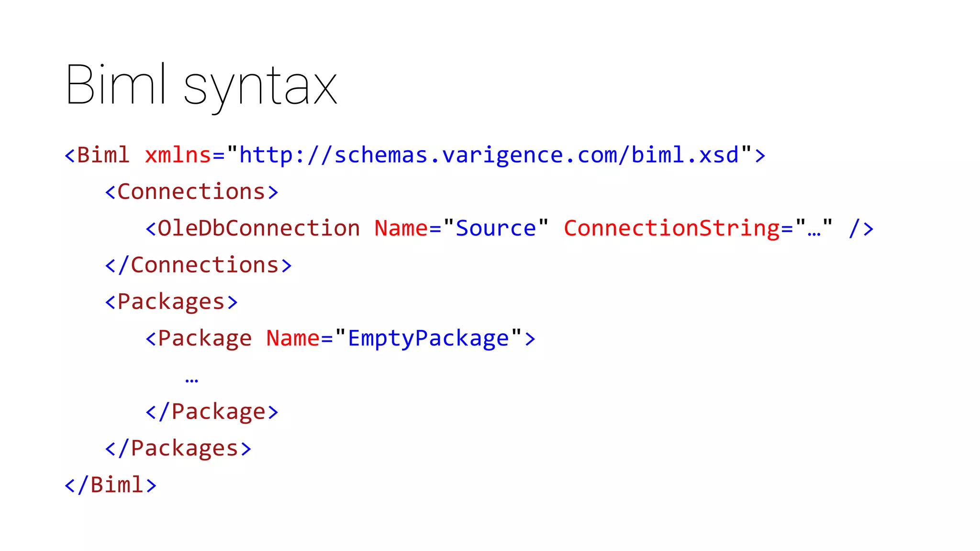The width and height of the screenshot is (980, 551).
Task: Click the schemas.varigence.com URL text
Action: tap(489, 155)
